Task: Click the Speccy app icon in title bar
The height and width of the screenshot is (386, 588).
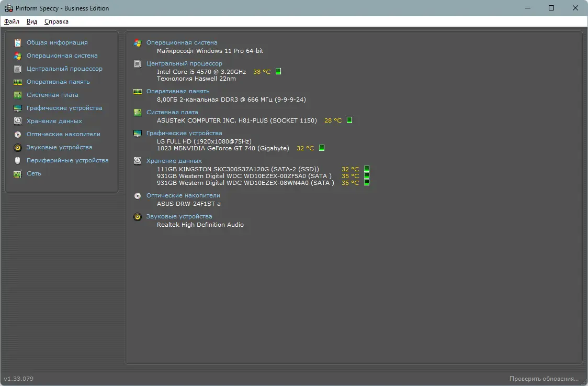Action: click(8, 8)
